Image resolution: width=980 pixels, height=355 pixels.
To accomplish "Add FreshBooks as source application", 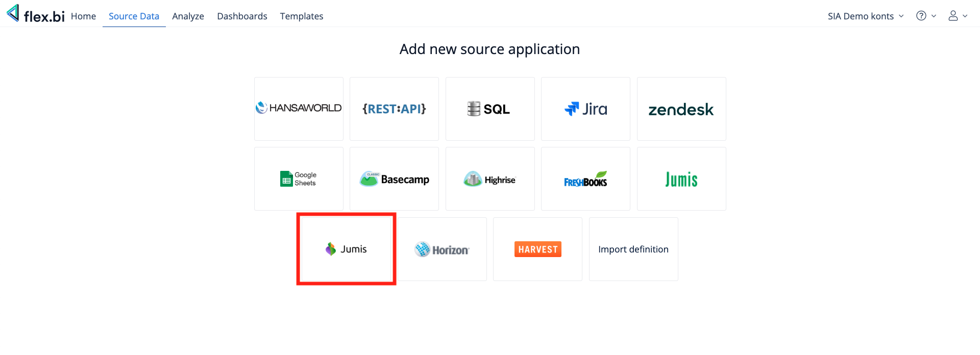I will click(x=585, y=179).
